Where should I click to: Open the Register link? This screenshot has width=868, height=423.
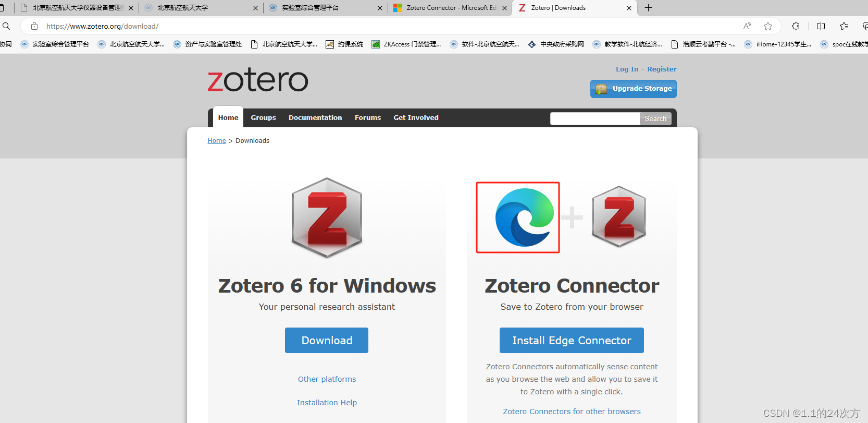[x=662, y=69]
